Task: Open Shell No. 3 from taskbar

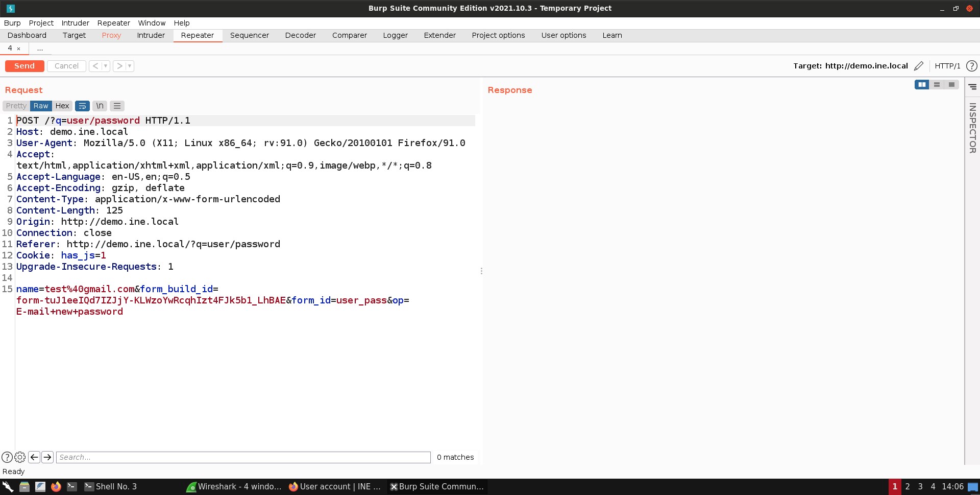Action: point(111,487)
